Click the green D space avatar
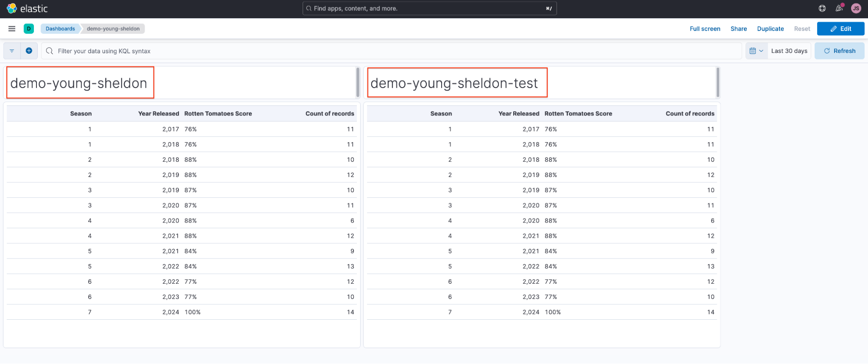868x364 pixels. 29,29
